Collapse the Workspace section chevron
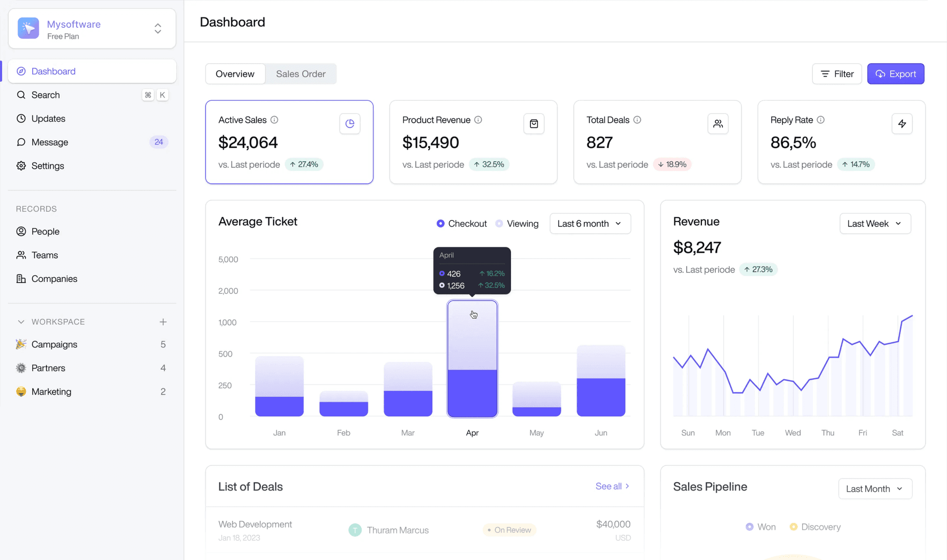The width and height of the screenshot is (947, 560). click(x=21, y=322)
